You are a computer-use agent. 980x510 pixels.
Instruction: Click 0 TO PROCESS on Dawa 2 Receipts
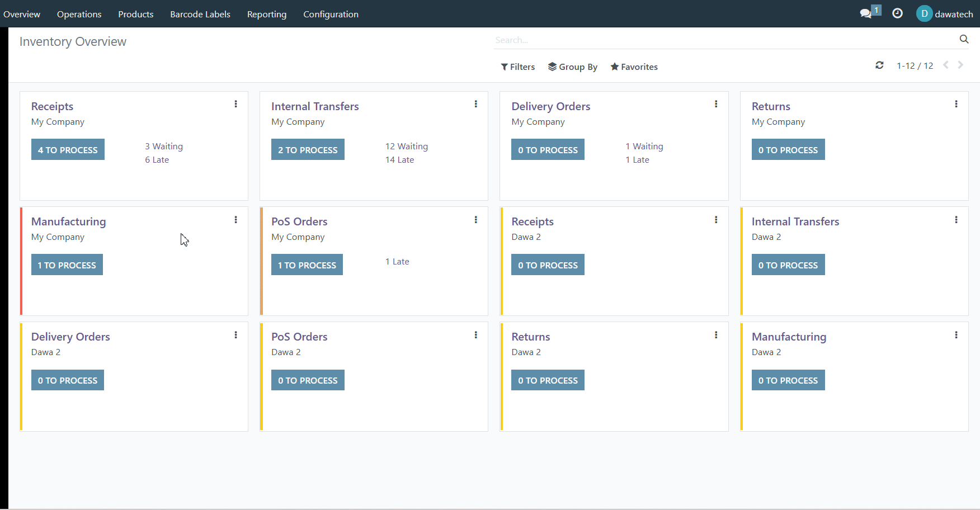click(x=548, y=265)
